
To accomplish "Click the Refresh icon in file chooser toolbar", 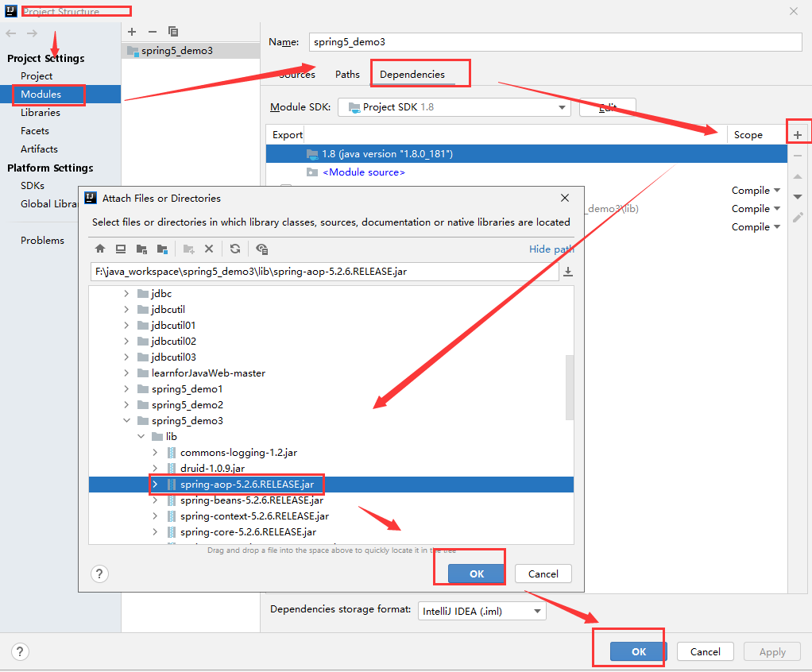I will pyautogui.click(x=235, y=249).
